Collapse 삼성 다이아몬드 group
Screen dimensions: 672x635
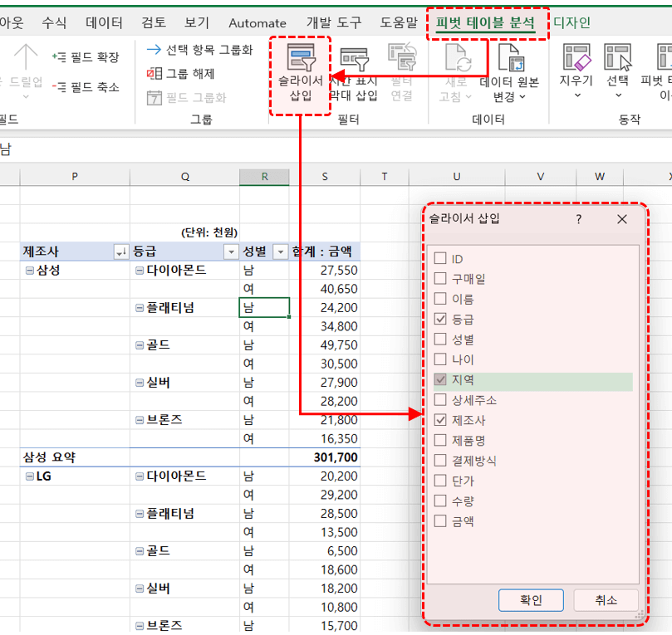pos(140,271)
